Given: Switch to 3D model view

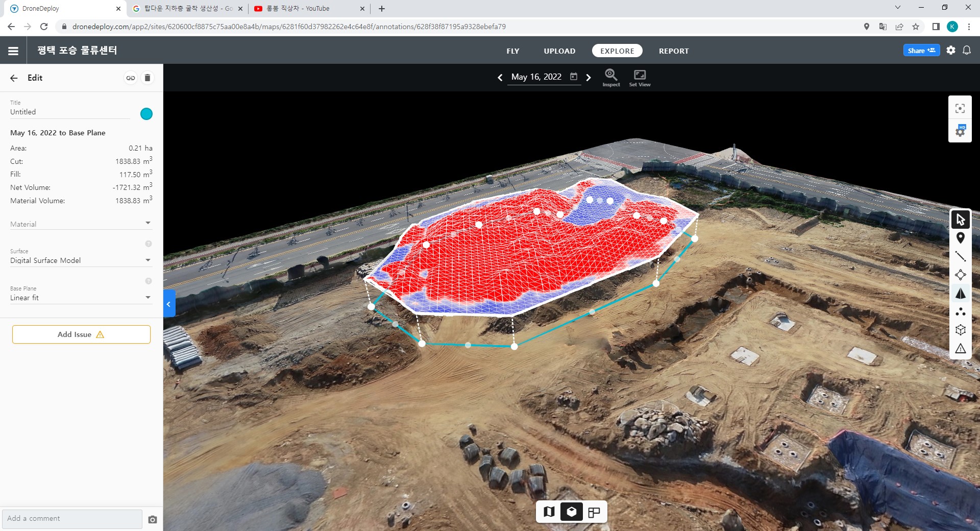Looking at the screenshot, I should click(x=572, y=512).
